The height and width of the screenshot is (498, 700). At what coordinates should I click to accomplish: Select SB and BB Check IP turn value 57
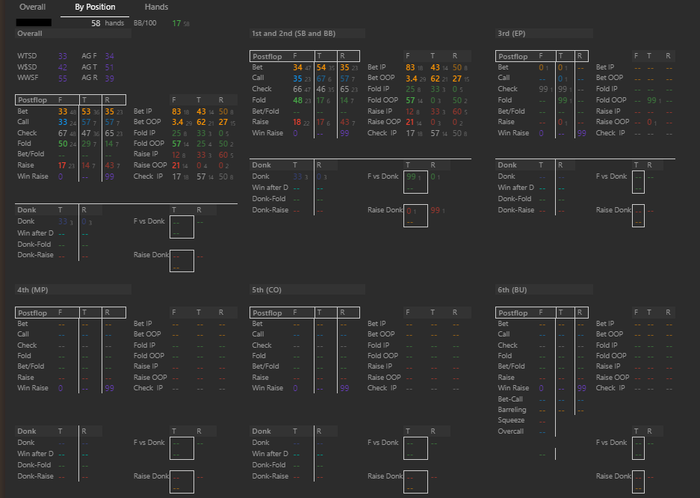[x=435, y=133]
